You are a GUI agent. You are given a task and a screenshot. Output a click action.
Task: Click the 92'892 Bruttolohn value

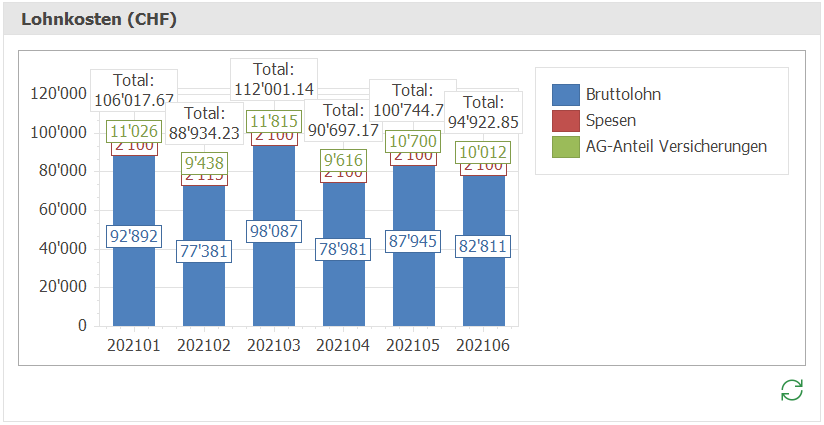click(134, 236)
